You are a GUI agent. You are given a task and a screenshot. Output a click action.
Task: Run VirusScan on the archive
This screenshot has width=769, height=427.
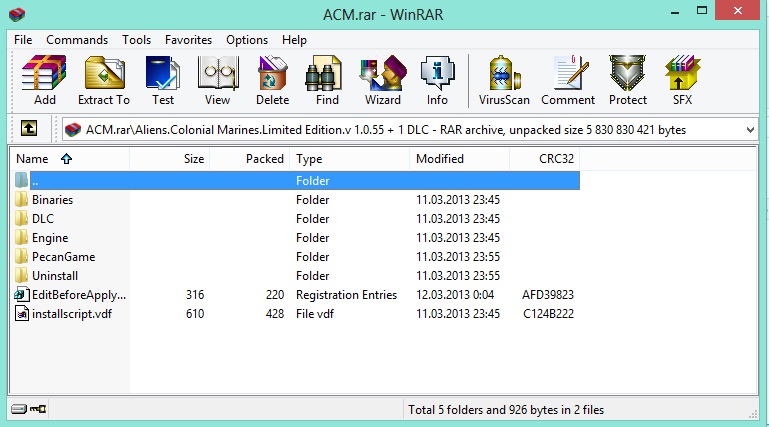click(x=505, y=80)
